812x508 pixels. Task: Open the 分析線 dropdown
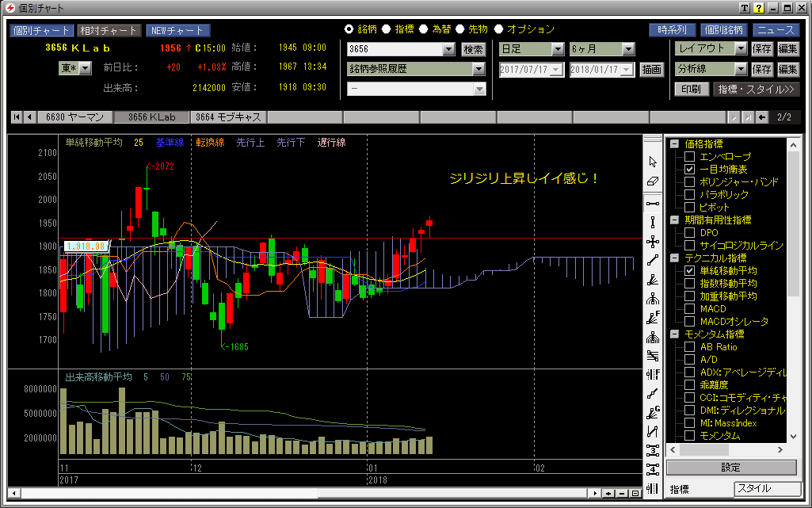tap(741, 69)
